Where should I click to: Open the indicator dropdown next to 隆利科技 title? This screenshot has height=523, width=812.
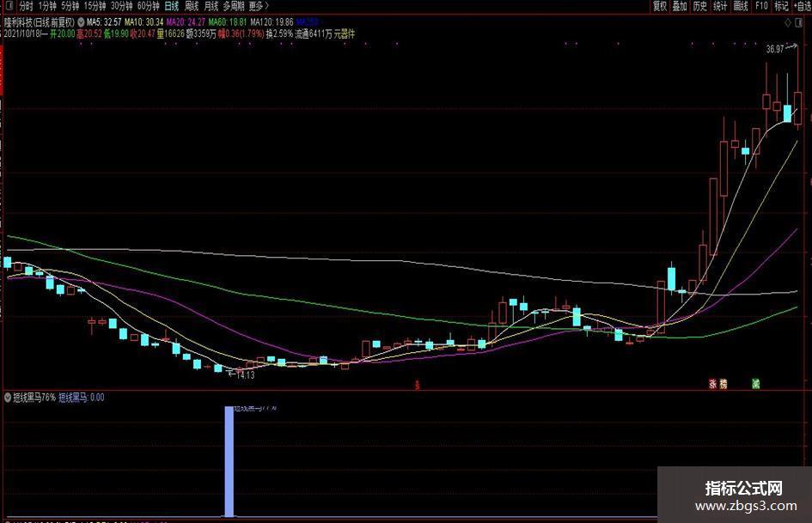point(81,22)
